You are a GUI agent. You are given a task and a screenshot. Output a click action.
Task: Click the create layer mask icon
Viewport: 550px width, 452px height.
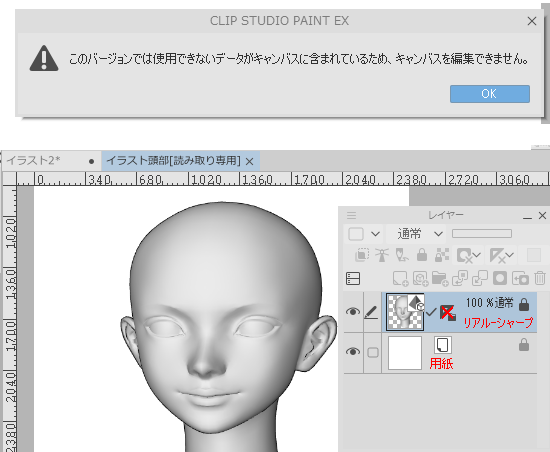(x=499, y=278)
